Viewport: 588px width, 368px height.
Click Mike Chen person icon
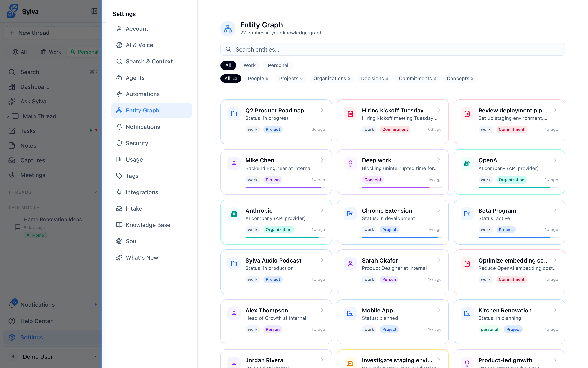[234, 164]
